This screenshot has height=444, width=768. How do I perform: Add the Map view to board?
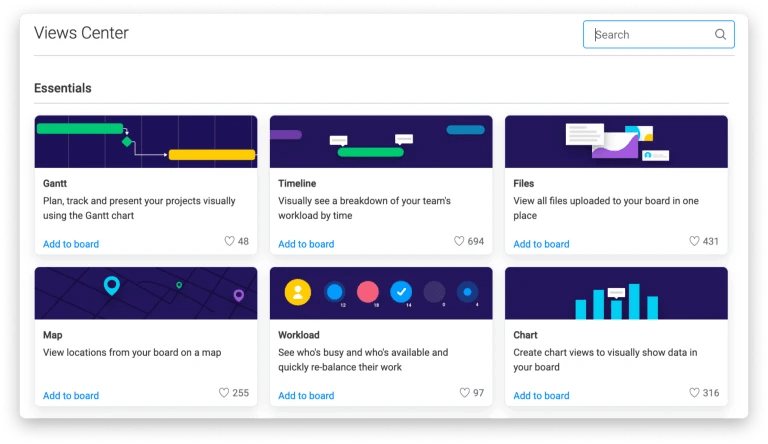71,395
